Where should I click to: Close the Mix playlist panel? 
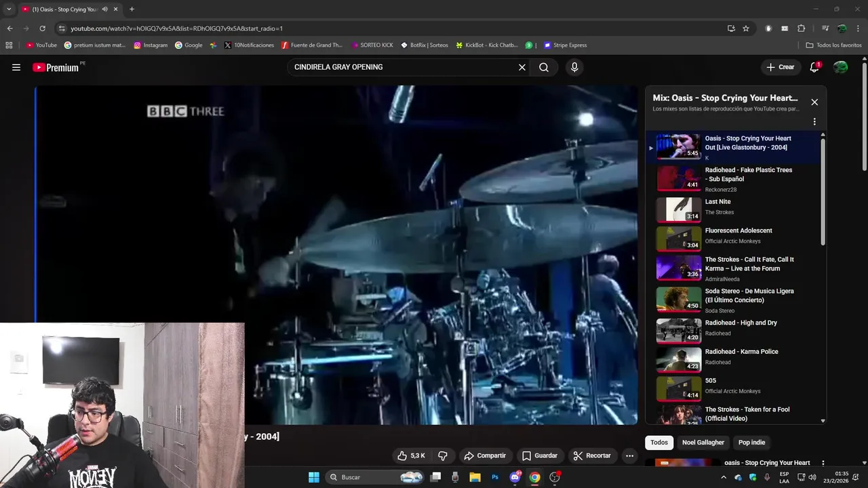pos(814,102)
